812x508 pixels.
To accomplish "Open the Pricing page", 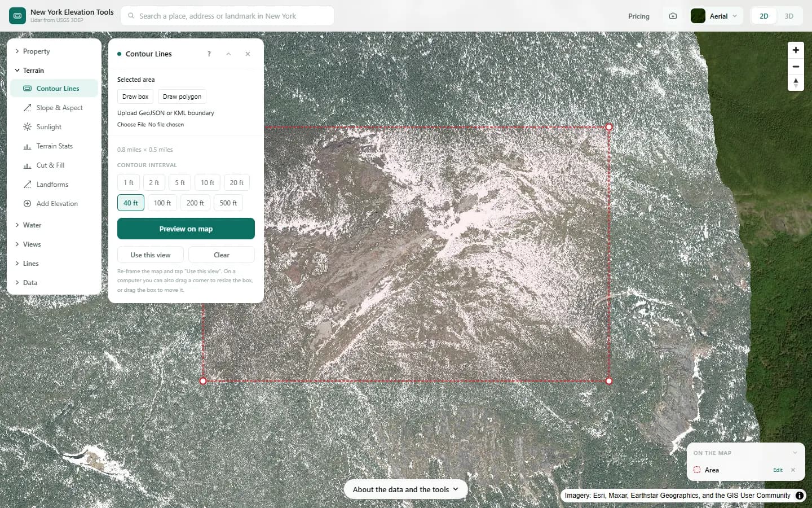I will coord(639,16).
